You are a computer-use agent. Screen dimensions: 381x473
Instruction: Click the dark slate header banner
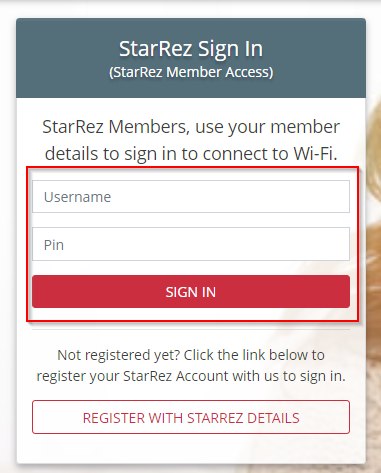191,58
